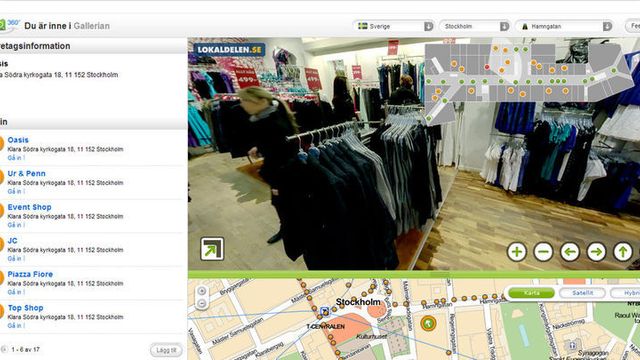Click green location marker on street map

(x=428, y=323)
